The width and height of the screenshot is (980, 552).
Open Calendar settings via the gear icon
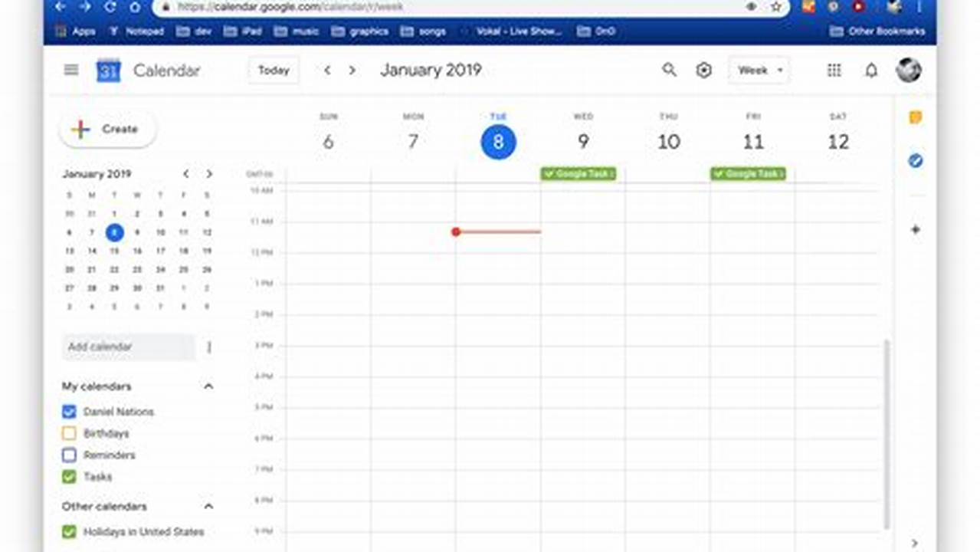(703, 70)
